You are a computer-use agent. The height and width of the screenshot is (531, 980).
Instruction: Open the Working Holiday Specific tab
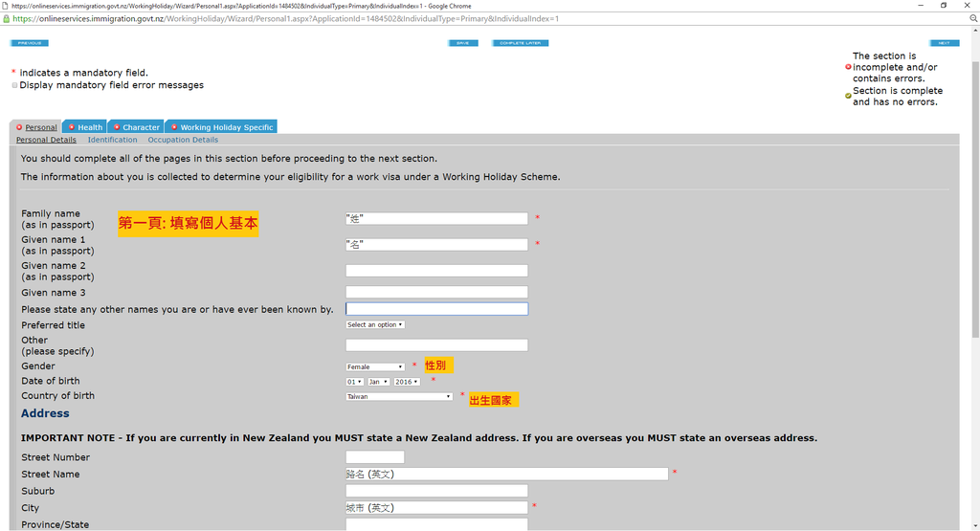pos(221,127)
